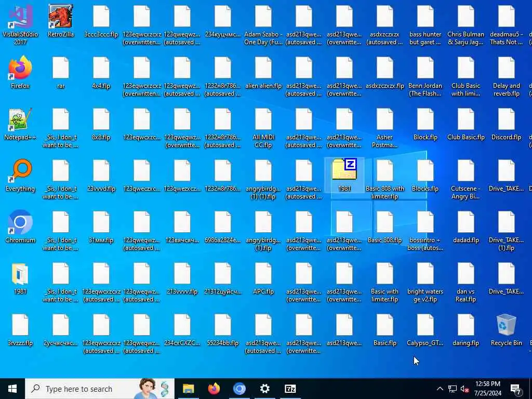Select the alien alien.flp file
This screenshot has width=532, height=399.
263,73
